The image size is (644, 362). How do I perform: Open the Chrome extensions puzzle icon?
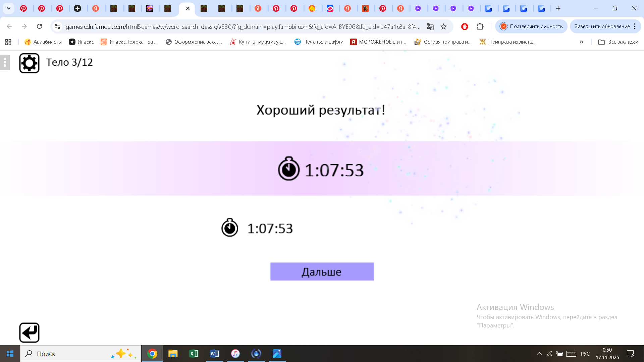pos(480,26)
